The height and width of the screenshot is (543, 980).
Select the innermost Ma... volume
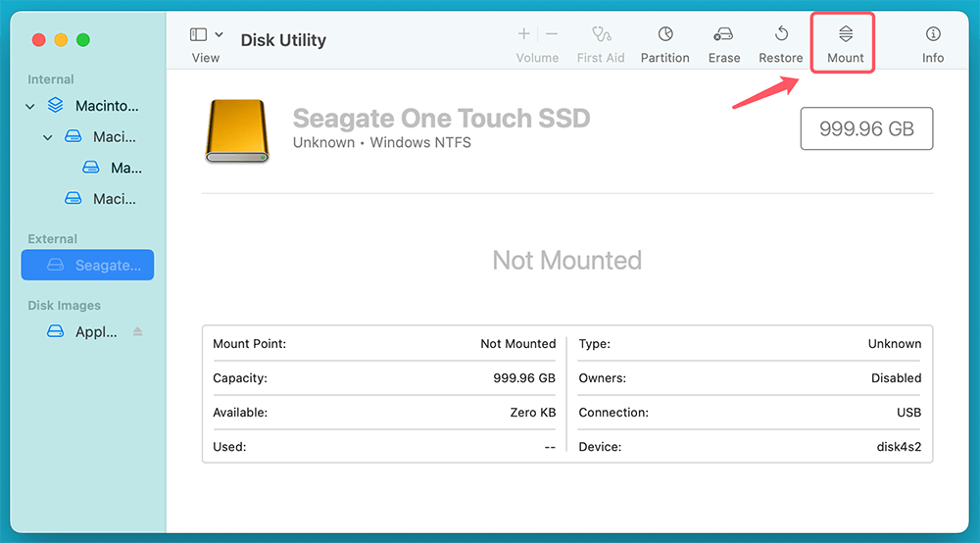113,168
